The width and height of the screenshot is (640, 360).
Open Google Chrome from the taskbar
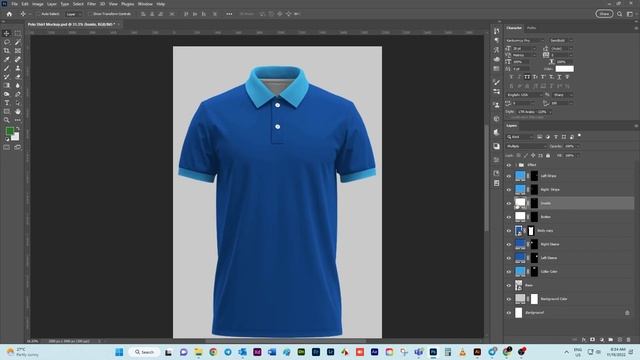click(213, 352)
